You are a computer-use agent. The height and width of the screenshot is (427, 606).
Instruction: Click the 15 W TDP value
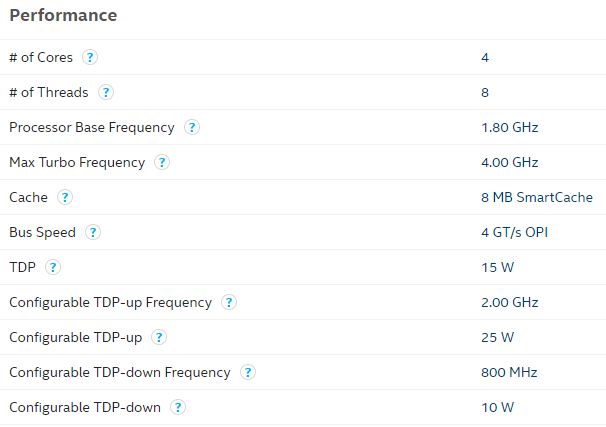coord(497,267)
